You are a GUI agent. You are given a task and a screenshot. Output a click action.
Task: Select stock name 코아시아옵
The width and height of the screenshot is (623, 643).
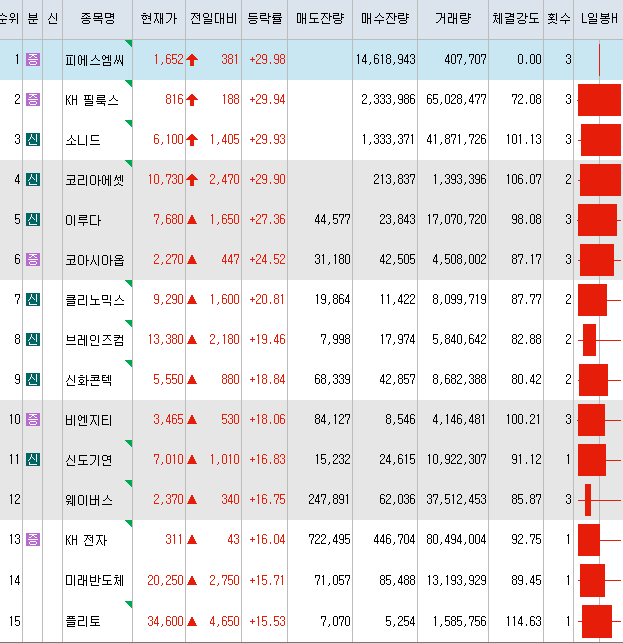94,260
